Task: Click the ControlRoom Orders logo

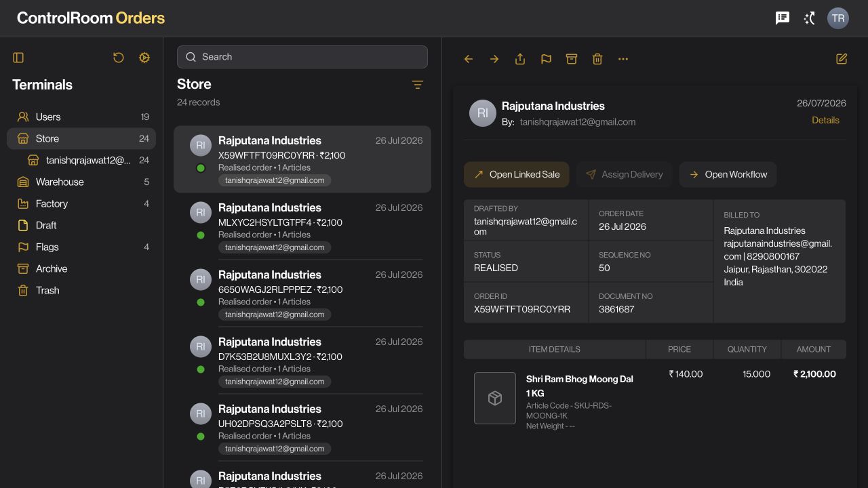Action: (91, 18)
